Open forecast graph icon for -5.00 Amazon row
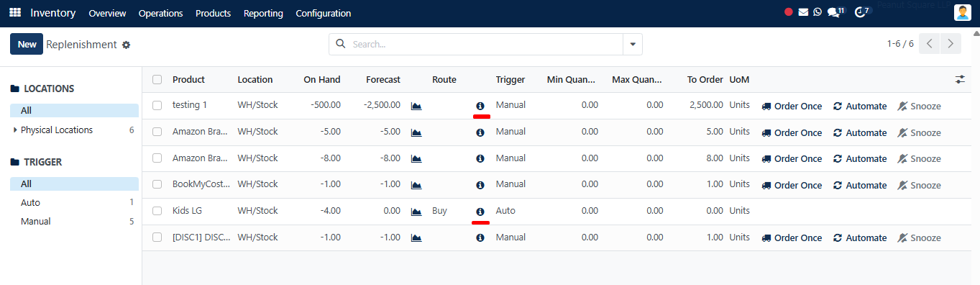The width and height of the screenshot is (980, 285). [416, 132]
